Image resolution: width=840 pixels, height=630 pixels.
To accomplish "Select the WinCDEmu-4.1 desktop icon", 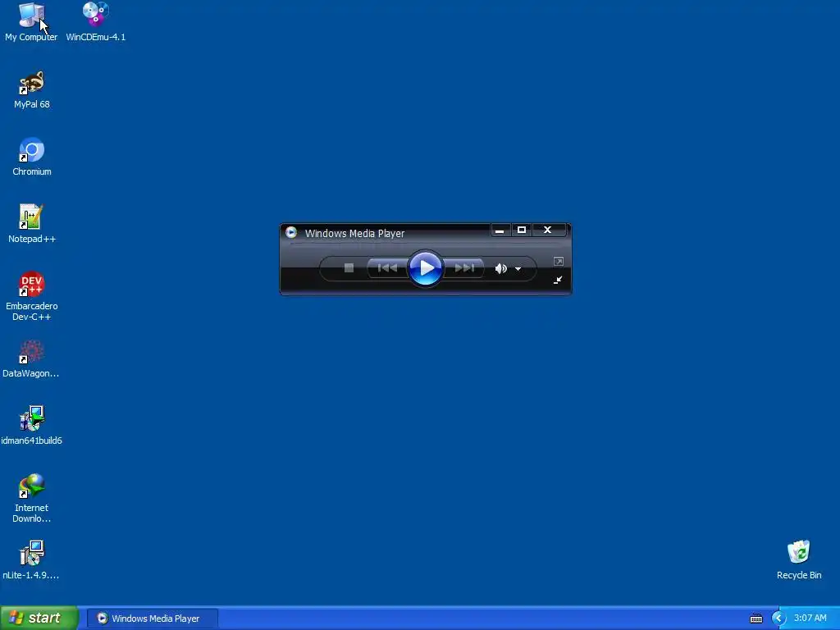I will point(96,22).
